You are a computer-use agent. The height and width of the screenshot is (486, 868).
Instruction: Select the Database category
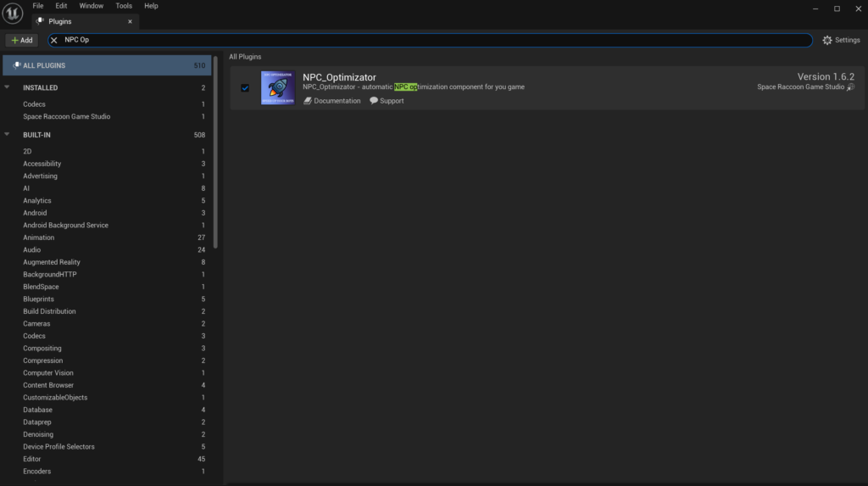coord(107,410)
